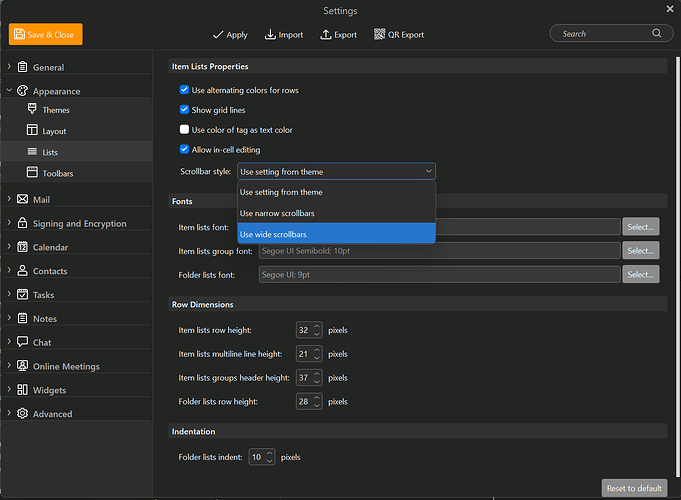Image resolution: width=681 pixels, height=500 pixels.
Task: Close the Settings window
Action: coord(670,9)
